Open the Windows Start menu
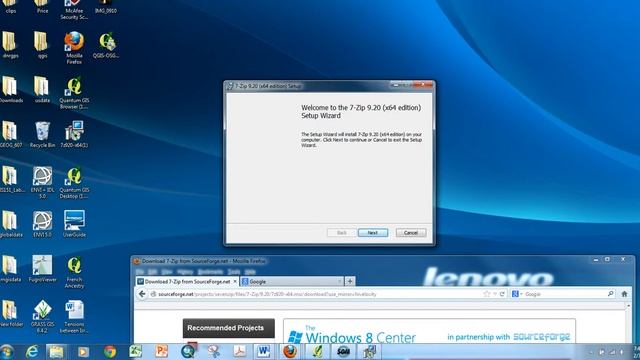This screenshot has width=640, height=360. coord(7,351)
